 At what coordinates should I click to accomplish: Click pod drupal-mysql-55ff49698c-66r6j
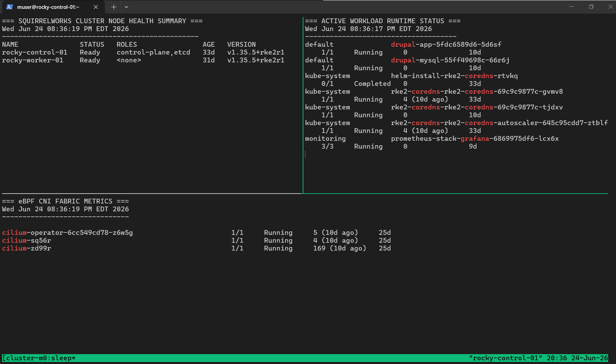pyautogui.click(x=450, y=60)
